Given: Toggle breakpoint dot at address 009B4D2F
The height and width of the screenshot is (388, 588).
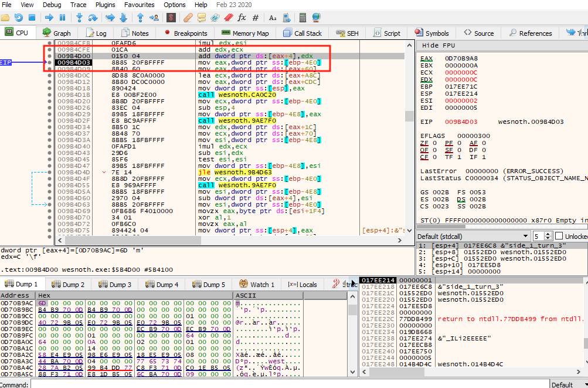Looking at the screenshot, I should pyautogui.click(x=49, y=120).
